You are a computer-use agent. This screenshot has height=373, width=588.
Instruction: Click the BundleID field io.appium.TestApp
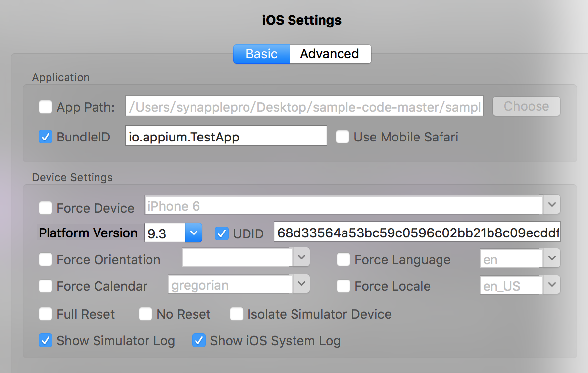226,136
